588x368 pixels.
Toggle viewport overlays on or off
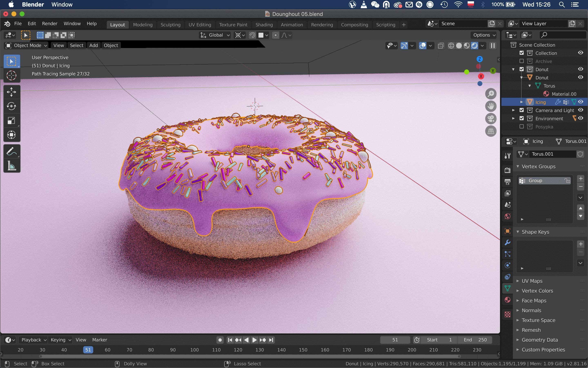tap(423, 46)
